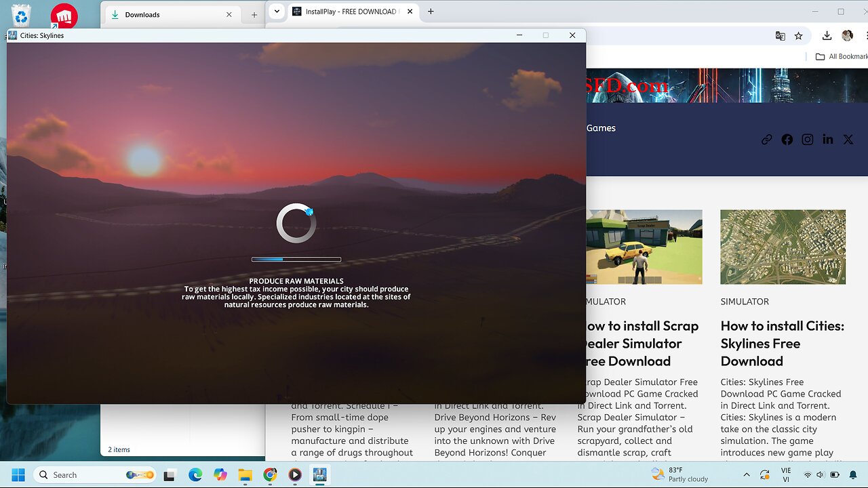Click the website link icon in header

767,140
